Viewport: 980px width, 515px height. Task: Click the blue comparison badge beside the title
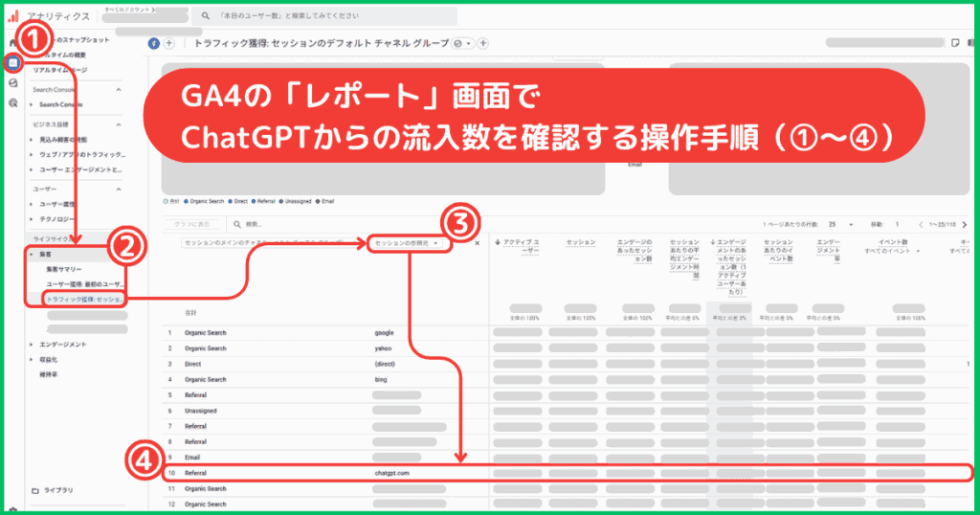tap(154, 43)
